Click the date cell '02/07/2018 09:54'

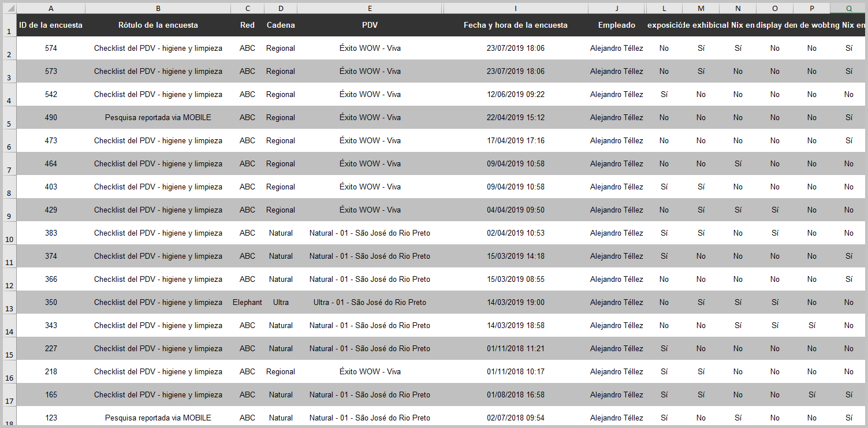(515, 418)
